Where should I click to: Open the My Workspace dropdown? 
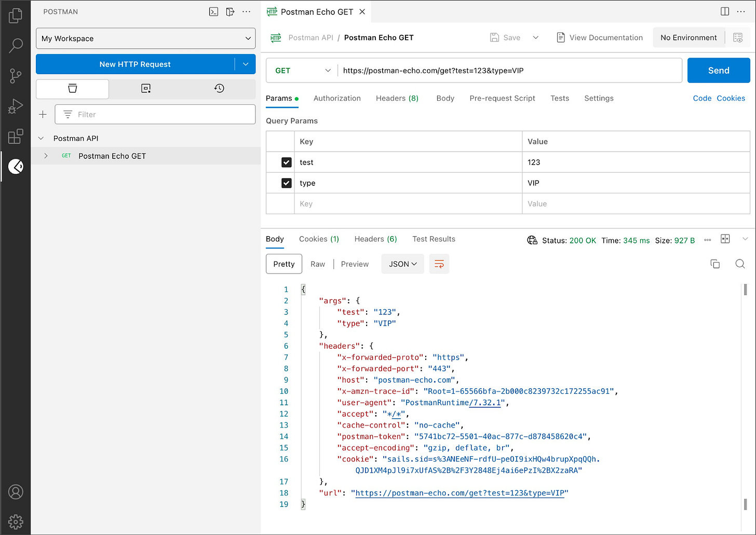(146, 38)
